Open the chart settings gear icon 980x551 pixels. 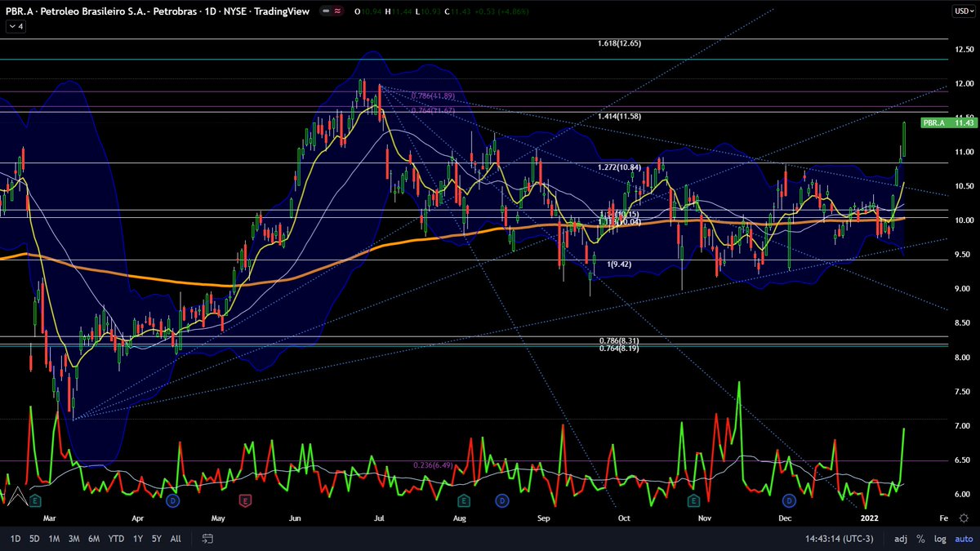click(964, 518)
